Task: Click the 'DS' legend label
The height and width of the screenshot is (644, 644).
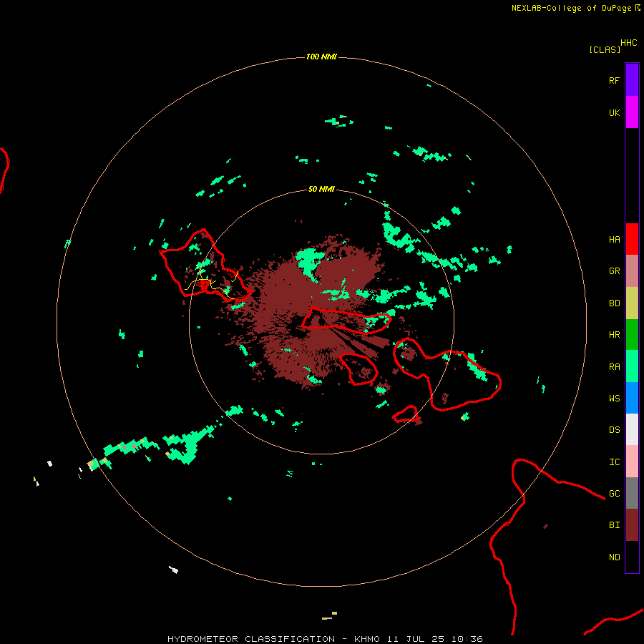Action: tap(614, 430)
